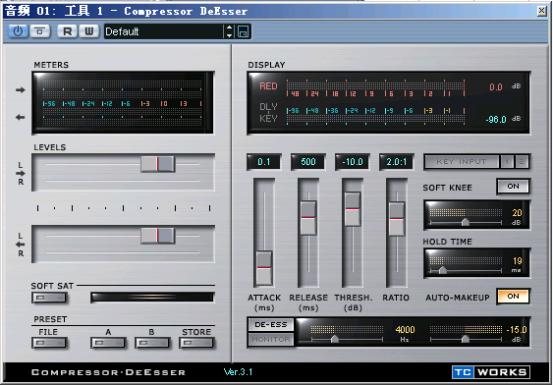Image resolution: width=553 pixels, height=385 pixels.
Task: Click the ATTACK fader handle
Action: click(x=264, y=268)
